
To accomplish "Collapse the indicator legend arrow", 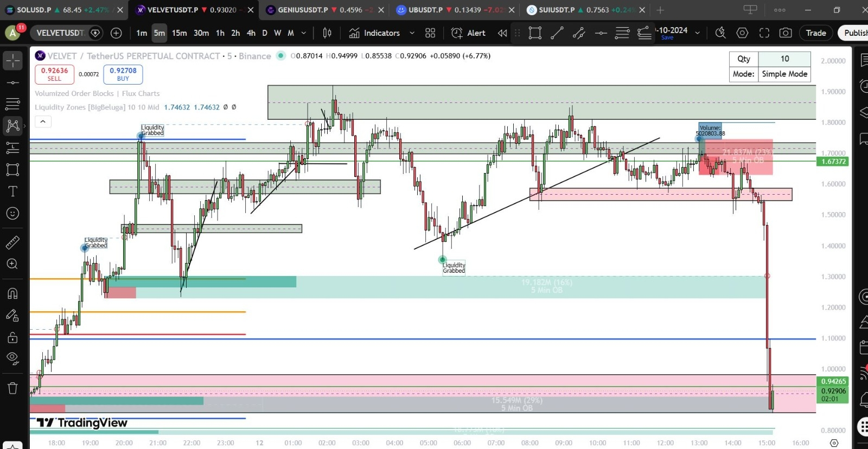I will 43,121.
